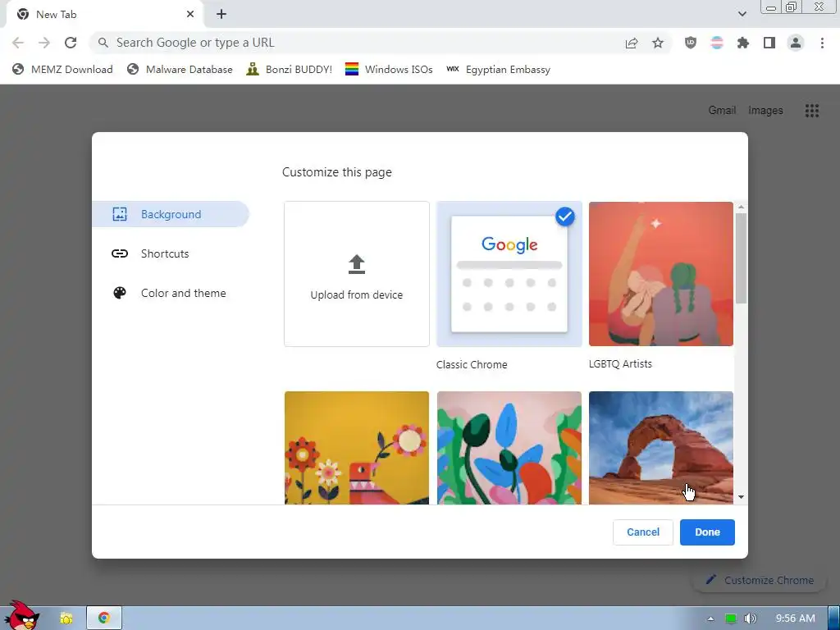Open the volume speaker tray icon
Image resolution: width=840 pixels, height=630 pixels.
tap(750, 619)
